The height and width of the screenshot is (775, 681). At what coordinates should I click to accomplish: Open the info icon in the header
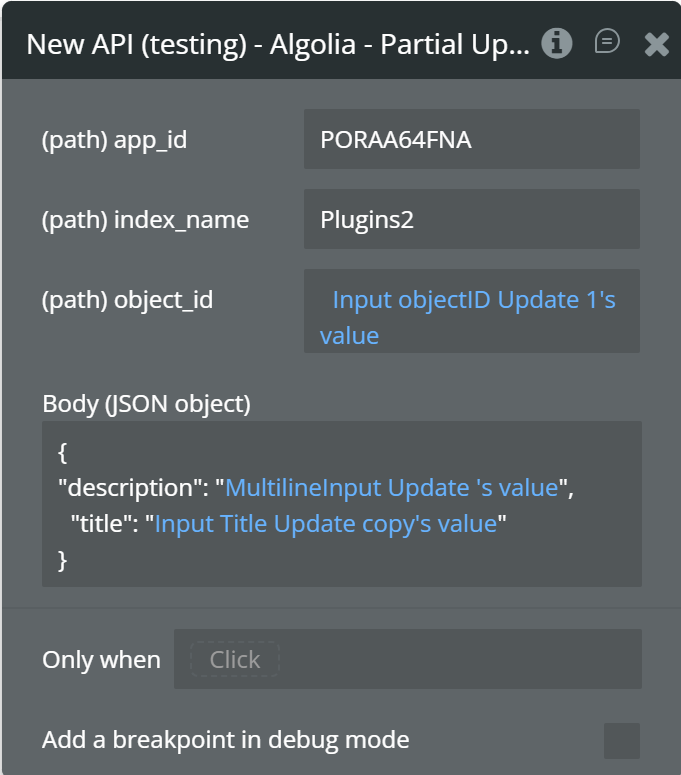[x=557, y=43]
